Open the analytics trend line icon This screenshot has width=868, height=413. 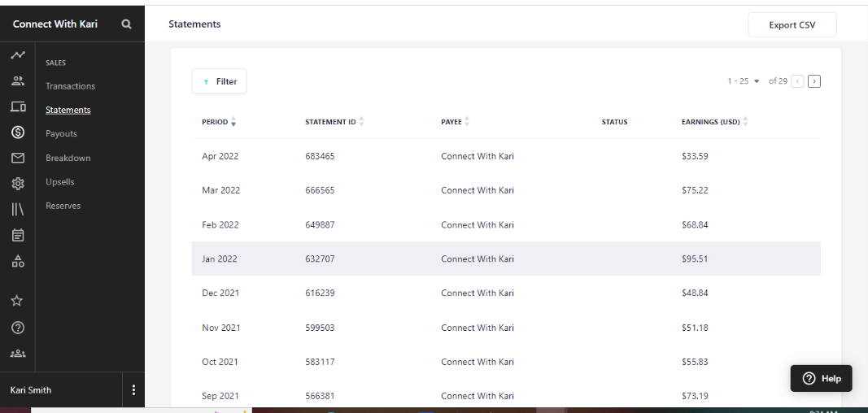[18, 55]
